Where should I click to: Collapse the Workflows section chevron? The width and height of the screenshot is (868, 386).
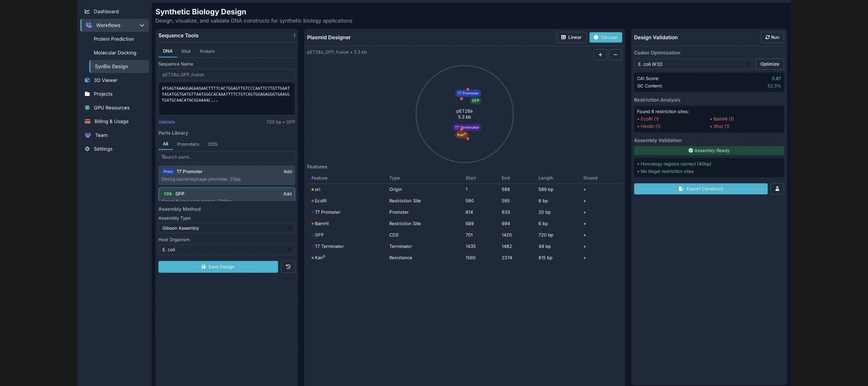(142, 25)
